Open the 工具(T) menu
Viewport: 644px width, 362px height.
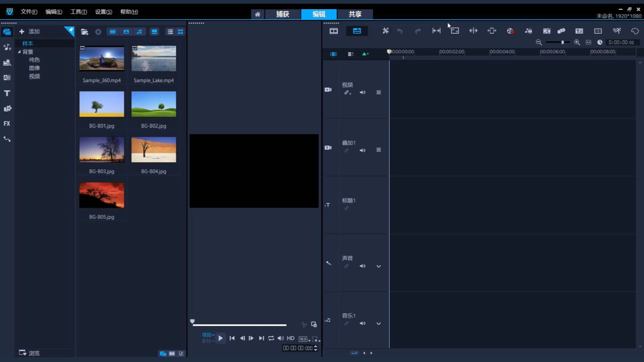point(78,12)
